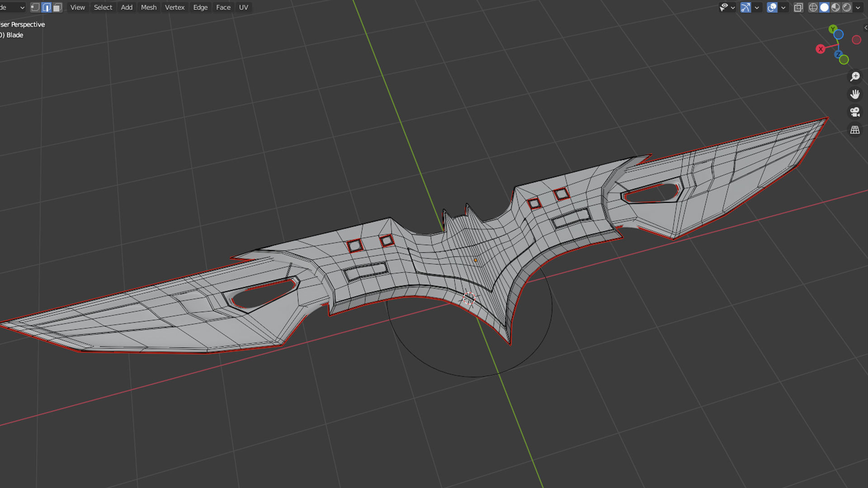Expand the object types visibility dropdown arrow
868x488 pixels.
[x=733, y=7]
